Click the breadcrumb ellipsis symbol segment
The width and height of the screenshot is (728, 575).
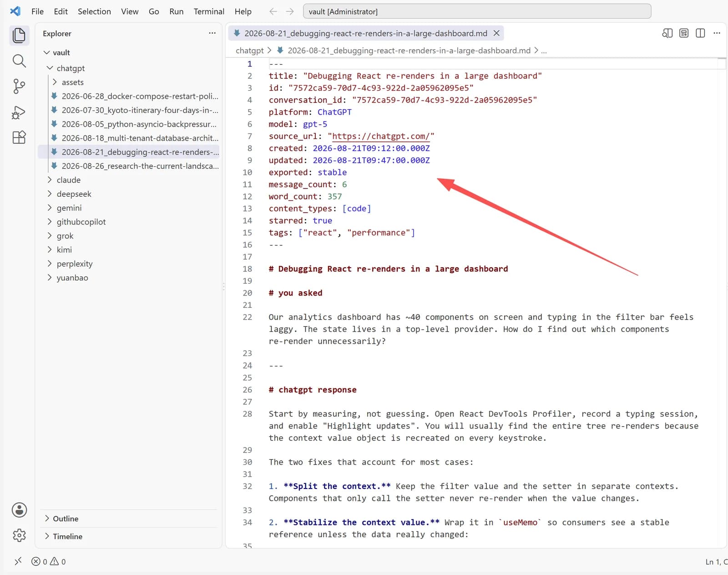(x=544, y=51)
